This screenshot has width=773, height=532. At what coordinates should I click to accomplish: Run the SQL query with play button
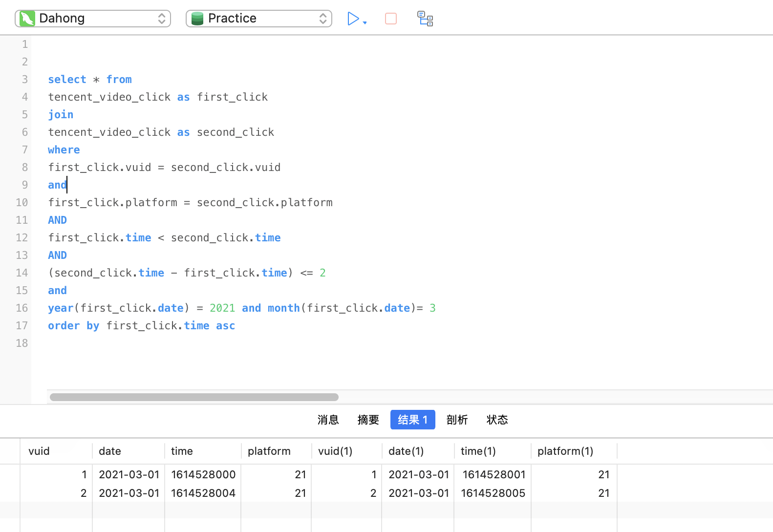tap(353, 19)
